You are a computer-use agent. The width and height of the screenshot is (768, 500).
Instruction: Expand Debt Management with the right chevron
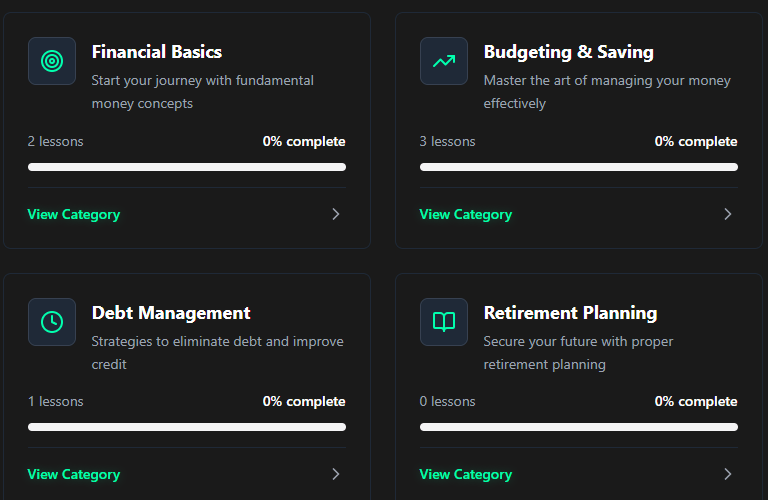click(x=336, y=474)
